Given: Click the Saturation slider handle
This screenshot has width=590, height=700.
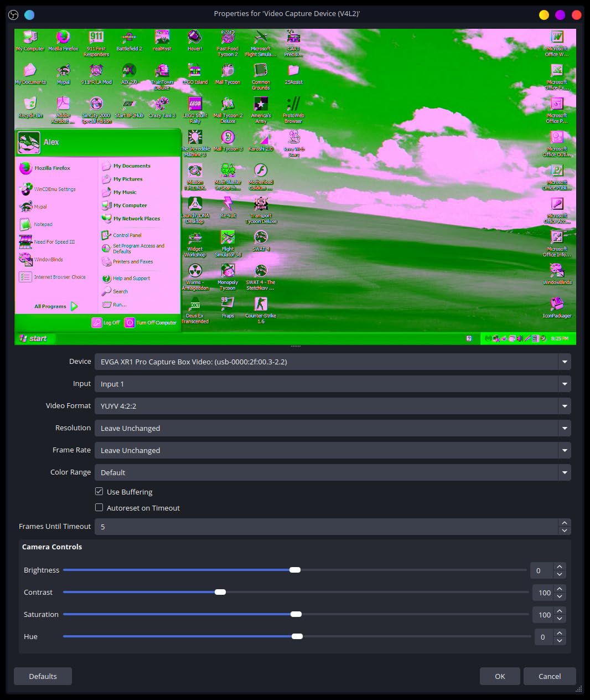Looking at the screenshot, I should coord(296,614).
